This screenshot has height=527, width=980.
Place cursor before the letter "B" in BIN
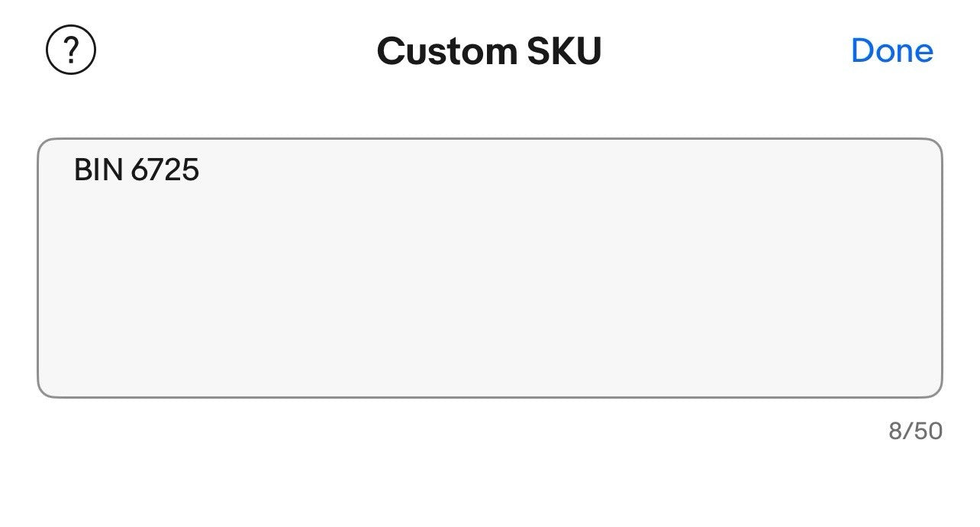74,170
